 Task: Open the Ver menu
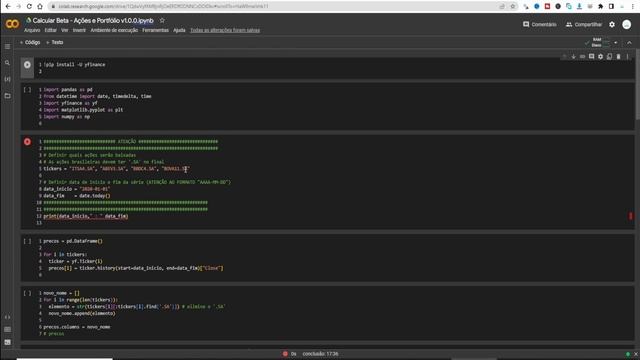[64, 30]
